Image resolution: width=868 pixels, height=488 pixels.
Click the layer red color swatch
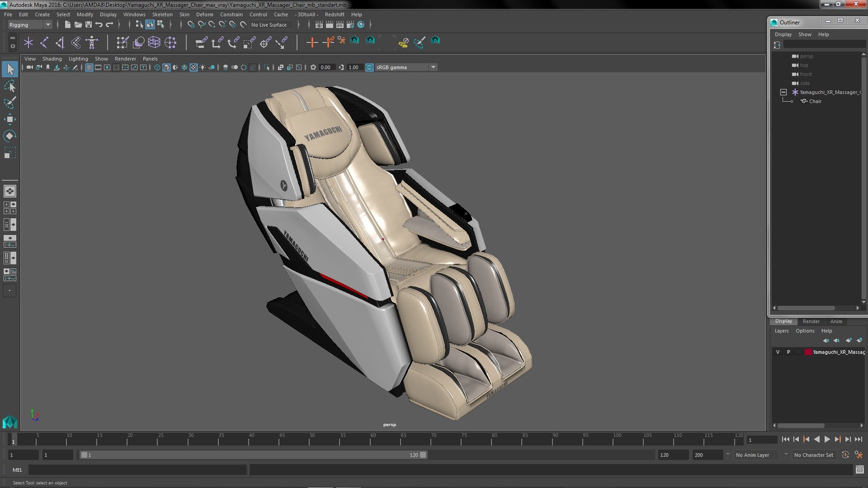click(x=808, y=352)
